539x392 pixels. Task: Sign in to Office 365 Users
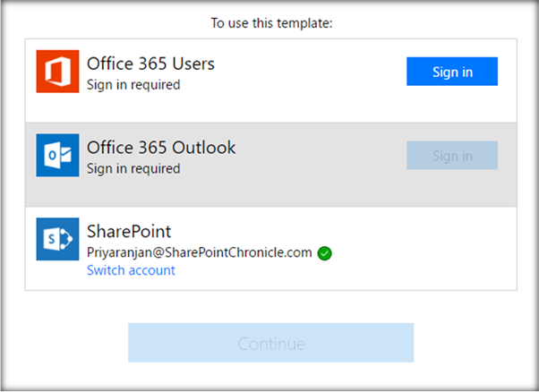pyautogui.click(x=451, y=72)
